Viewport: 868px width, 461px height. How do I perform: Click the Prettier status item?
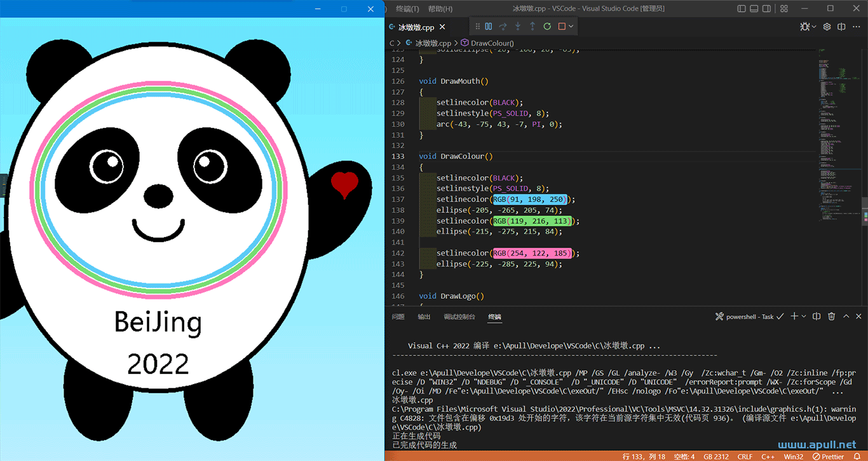click(827, 456)
